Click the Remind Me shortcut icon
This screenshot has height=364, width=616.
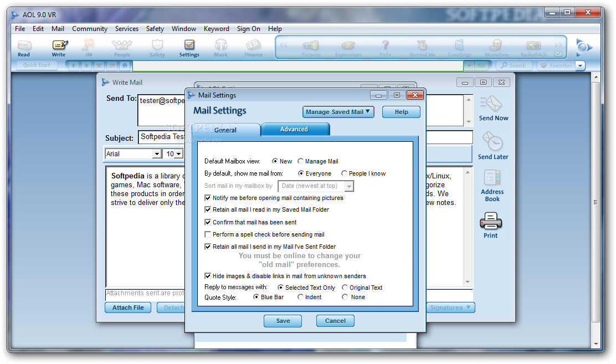422,49
